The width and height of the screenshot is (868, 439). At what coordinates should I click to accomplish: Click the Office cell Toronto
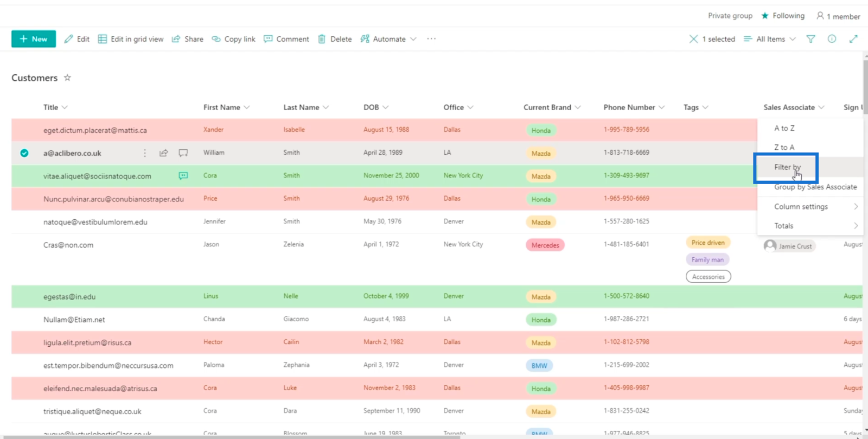pyautogui.click(x=455, y=434)
